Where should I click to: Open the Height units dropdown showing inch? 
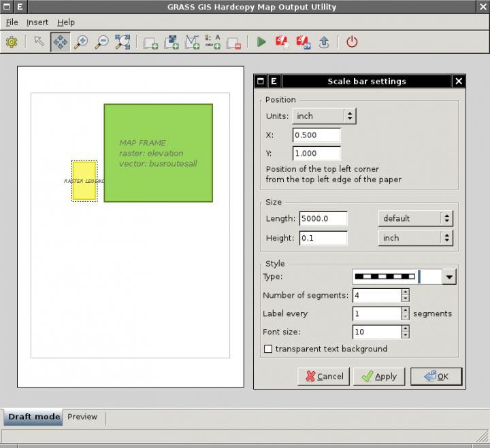(x=415, y=238)
